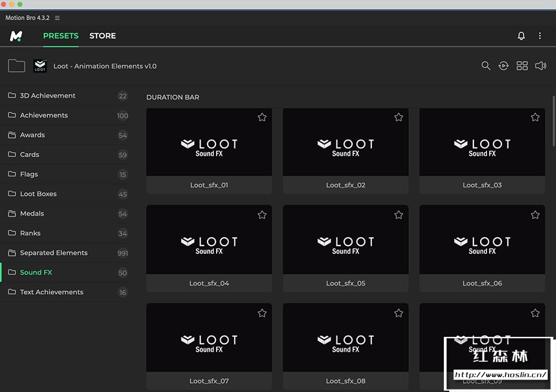The width and height of the screenshot is (556, 392).
Task: Open the Medals category
Action: click(x=66, y=213)
